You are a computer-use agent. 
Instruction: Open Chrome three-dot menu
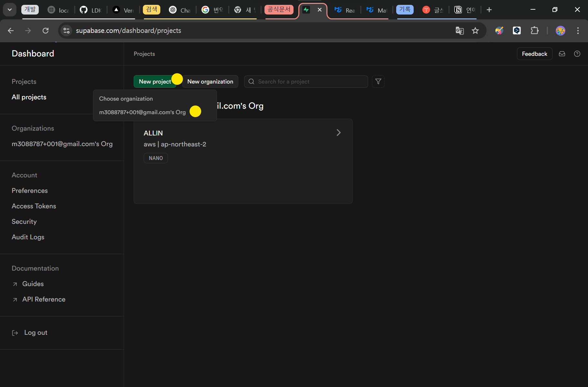578,31
